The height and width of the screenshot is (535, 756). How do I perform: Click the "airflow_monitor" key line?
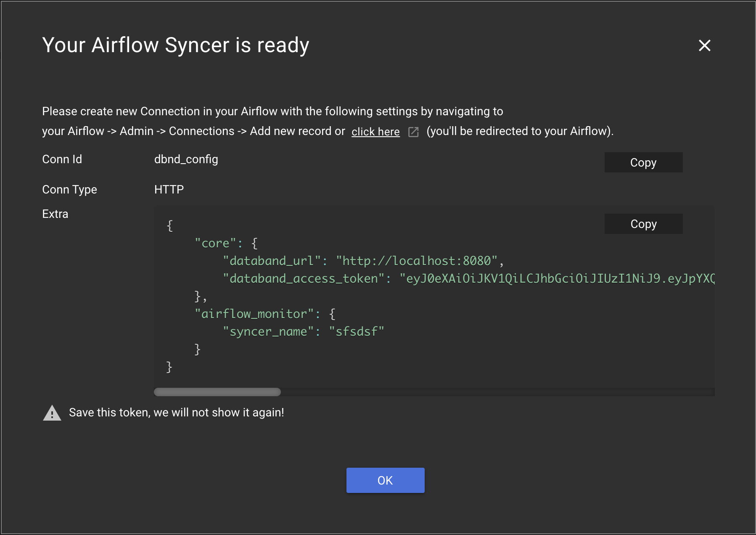(265, 314)
